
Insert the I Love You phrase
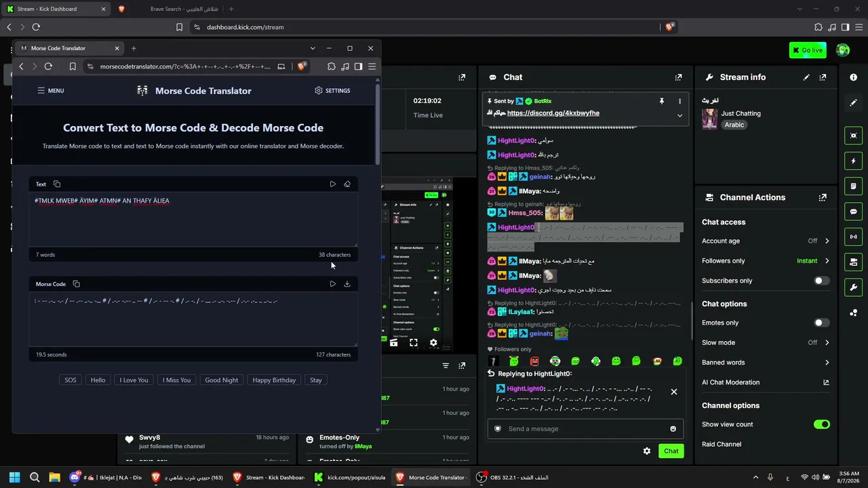[x=134, y=380]
